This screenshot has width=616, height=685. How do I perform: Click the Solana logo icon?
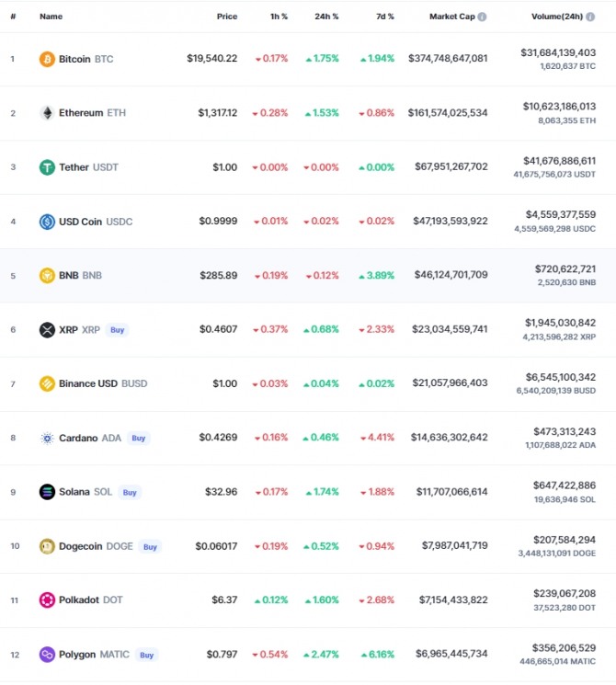click(47, 492)
